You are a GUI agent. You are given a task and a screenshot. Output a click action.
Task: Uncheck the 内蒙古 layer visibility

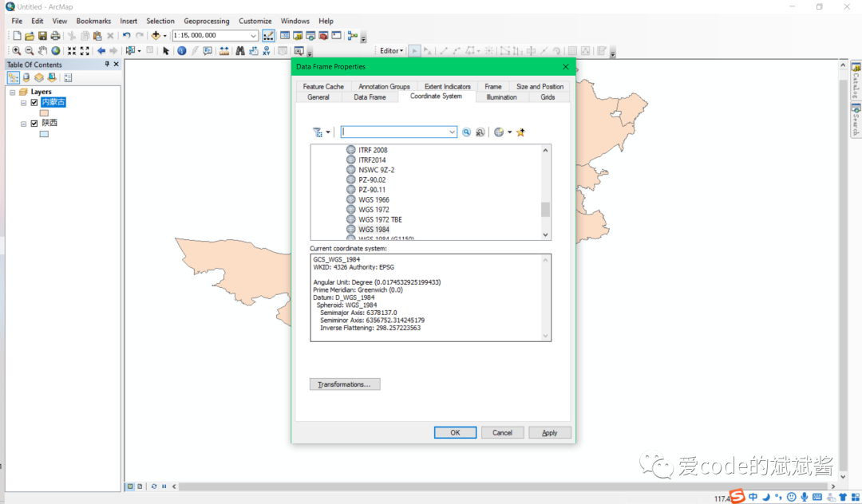(34, 103)
